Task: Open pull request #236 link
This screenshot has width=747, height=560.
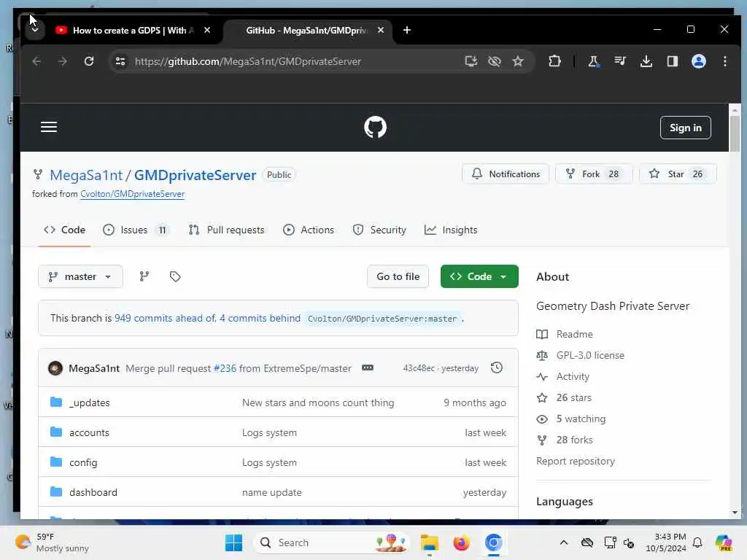Action: click(x=225, y=368)
